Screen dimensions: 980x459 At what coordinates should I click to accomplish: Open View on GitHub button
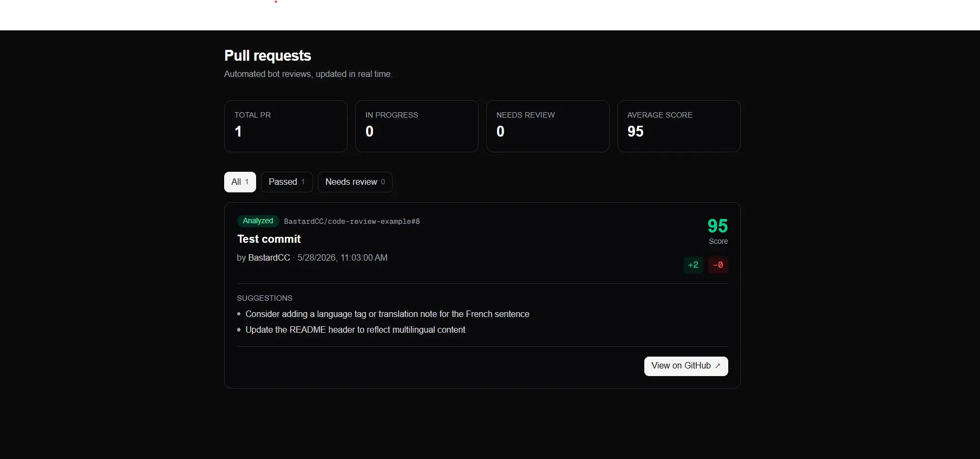686,366
